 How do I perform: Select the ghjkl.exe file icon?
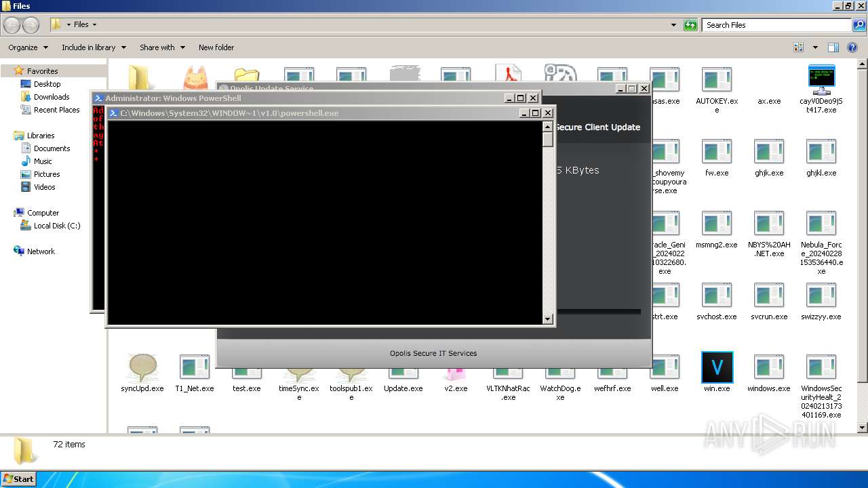coord(821,152)
